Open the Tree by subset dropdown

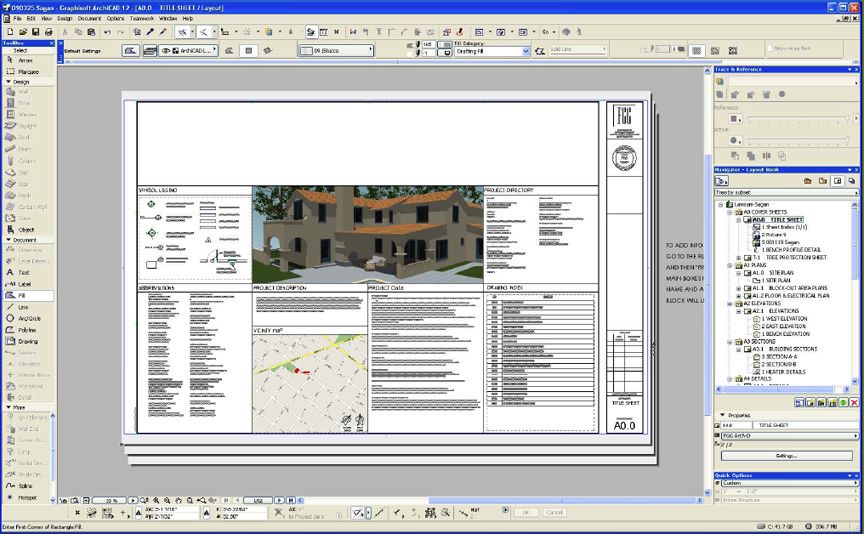click(786, 192)
